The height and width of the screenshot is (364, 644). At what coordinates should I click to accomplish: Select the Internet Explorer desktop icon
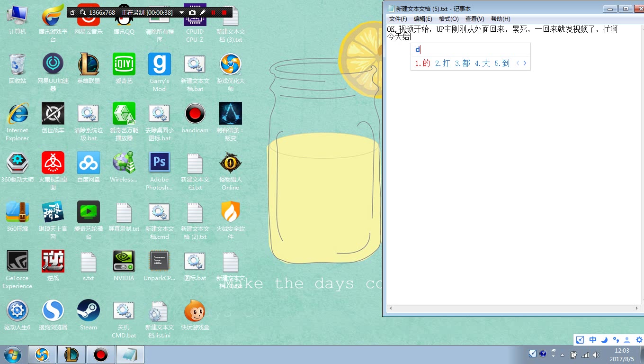(18, 122)
